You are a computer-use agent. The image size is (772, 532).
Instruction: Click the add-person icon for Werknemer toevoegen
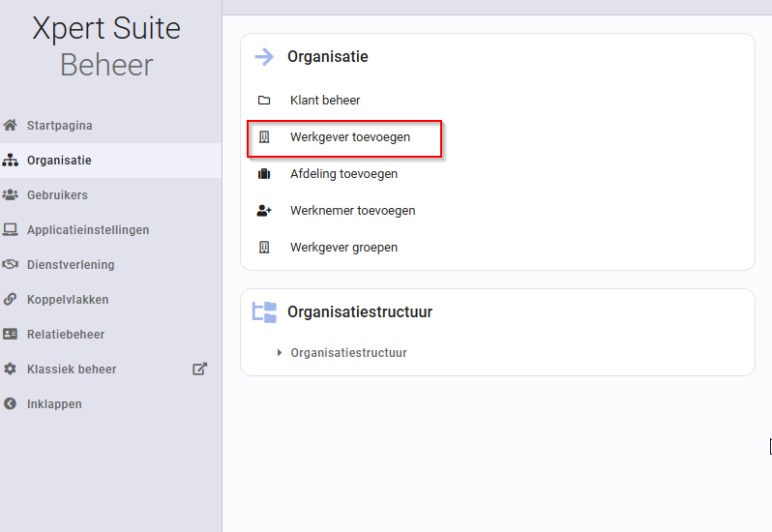coord(264,211)
